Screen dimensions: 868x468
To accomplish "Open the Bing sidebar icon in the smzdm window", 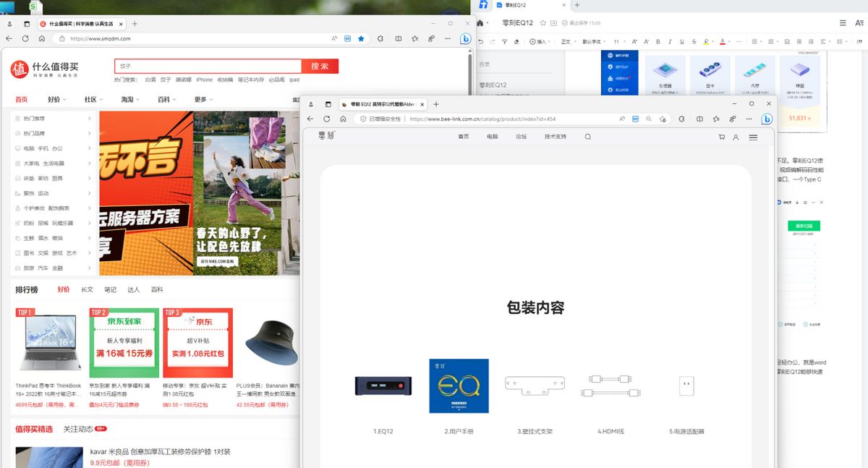I will [467, 38].
